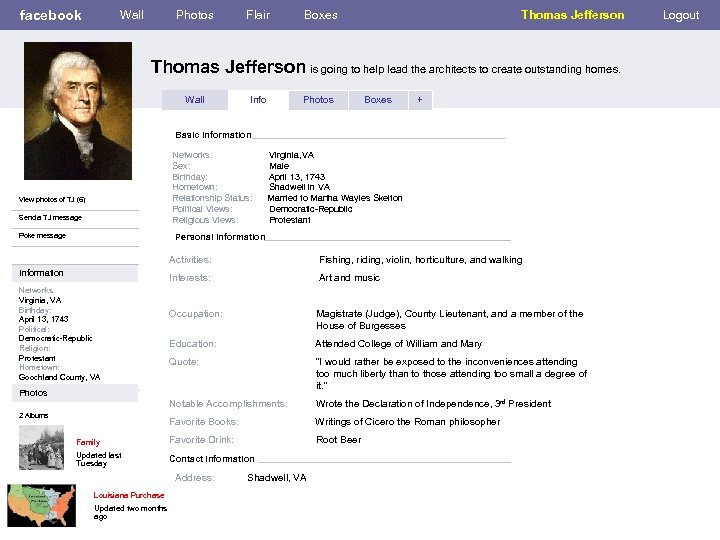The width and height of the screenshot is (720, 540).
Task: Switch to the Boxes profile tab
Action: [378, 100]
